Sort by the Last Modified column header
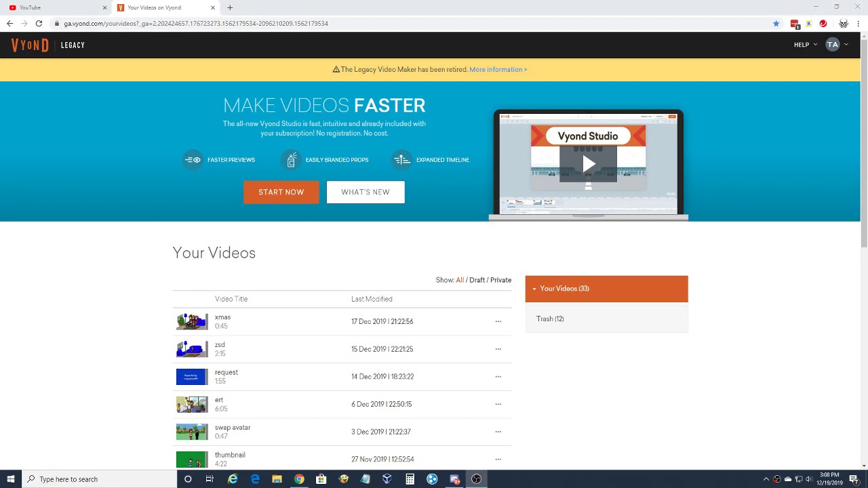The width and height of the screenshot is (868, 488). 372,299
